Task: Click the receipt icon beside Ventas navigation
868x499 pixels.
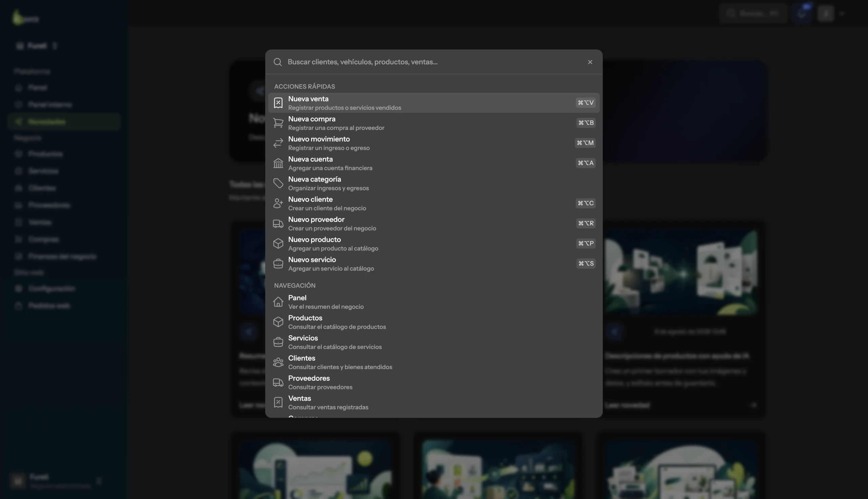Action: point(278,402)
